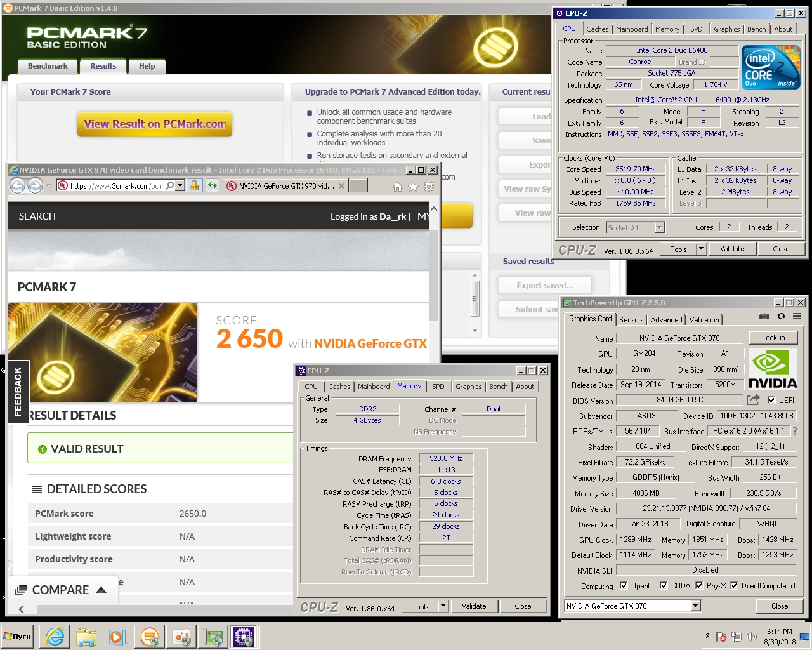Click the orange PCMark taskbar icon

click(x=150, y=637)
